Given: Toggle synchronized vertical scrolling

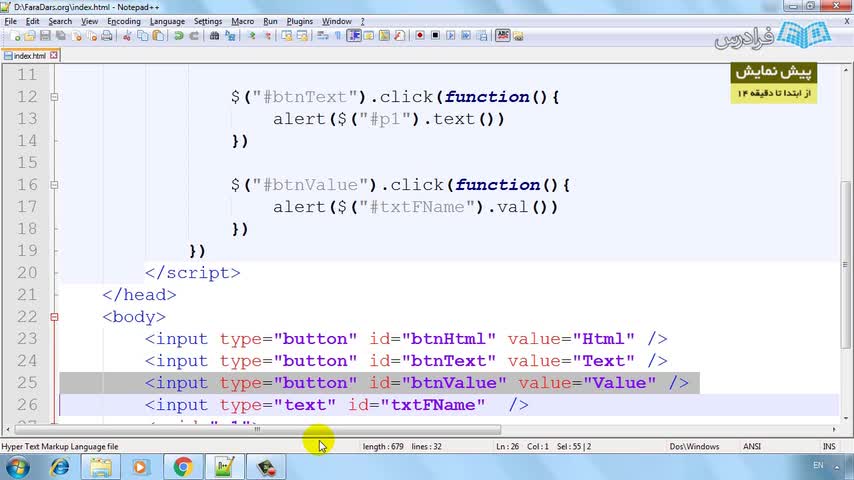Looking at the screenshot, I should pos(287,36).
